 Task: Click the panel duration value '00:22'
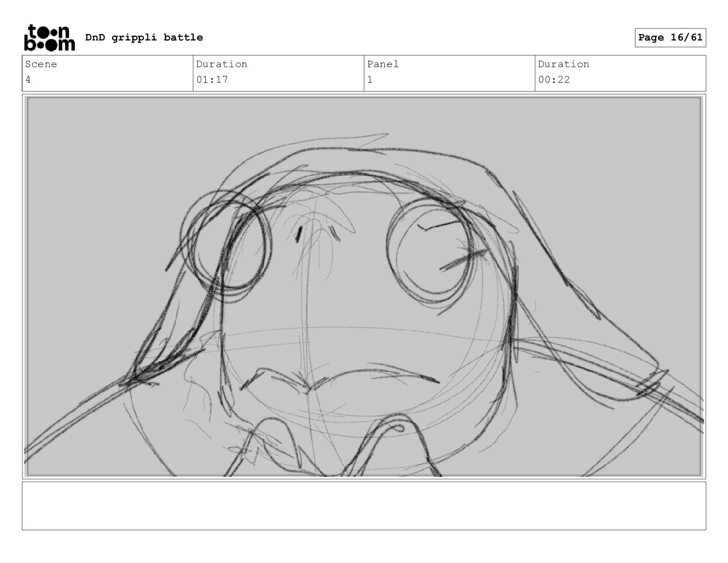pos(554,80)
